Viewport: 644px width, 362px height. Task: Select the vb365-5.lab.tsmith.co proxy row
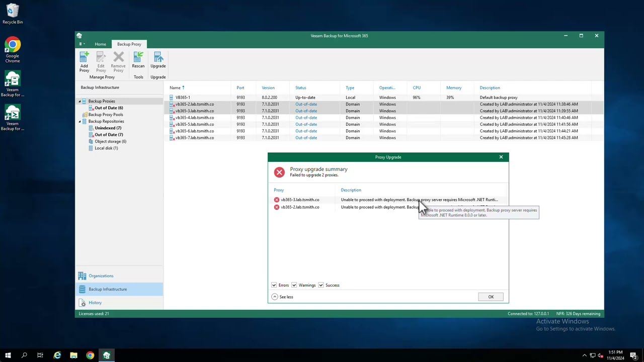point(383,124)
